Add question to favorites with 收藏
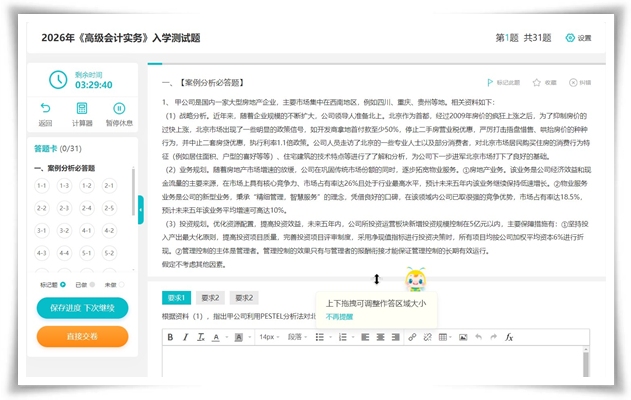This screenshot has height=400, width=631. click(x=545, y=82)
